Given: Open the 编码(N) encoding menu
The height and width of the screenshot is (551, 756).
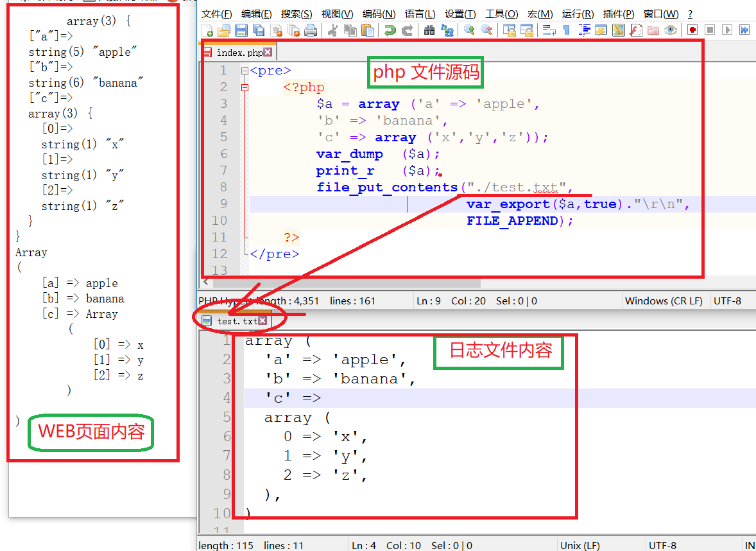Looking at the screenshot, I should tap(379, 14).
